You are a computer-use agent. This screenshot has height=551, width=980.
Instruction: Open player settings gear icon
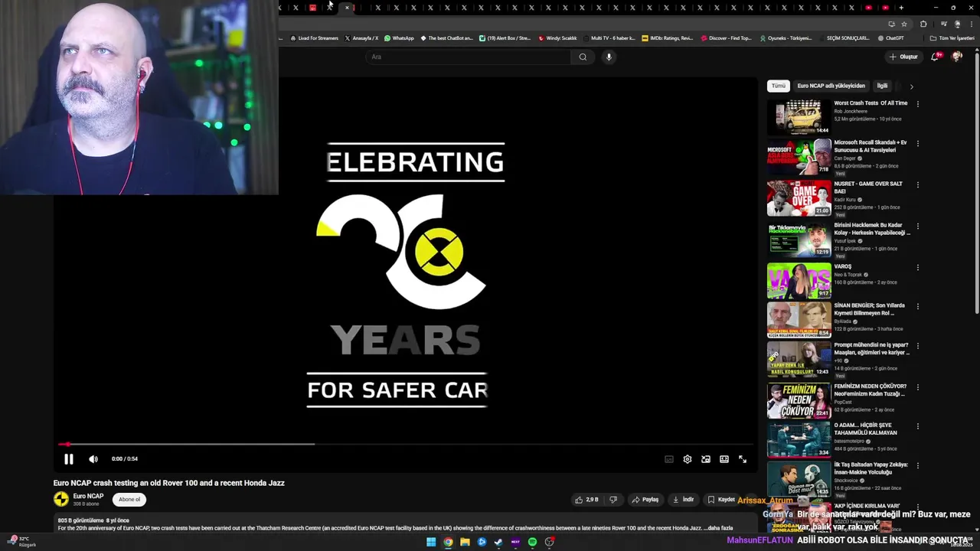pyautogui.click(x=688, y=459)
